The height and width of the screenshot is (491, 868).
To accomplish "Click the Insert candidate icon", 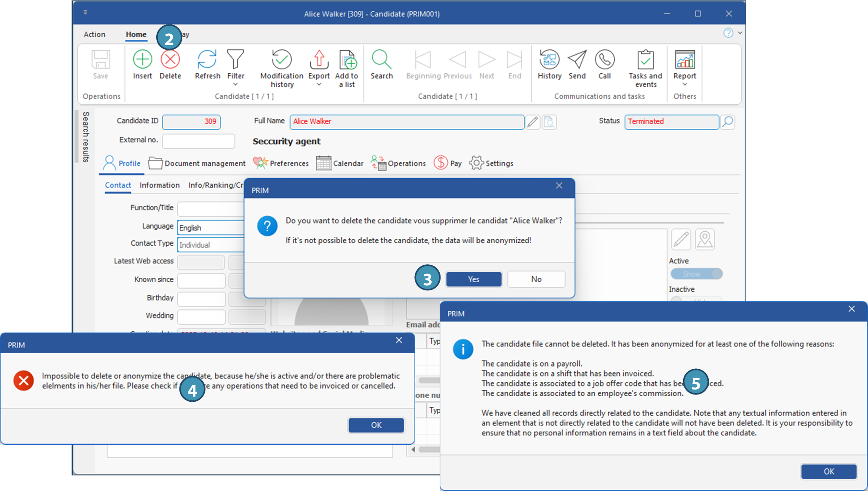I will (142, 60).
